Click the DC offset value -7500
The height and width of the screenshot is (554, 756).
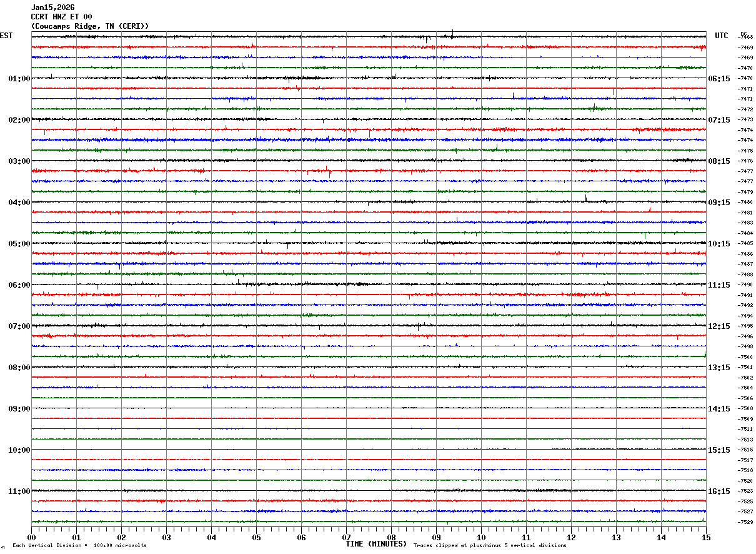point(745,357)
